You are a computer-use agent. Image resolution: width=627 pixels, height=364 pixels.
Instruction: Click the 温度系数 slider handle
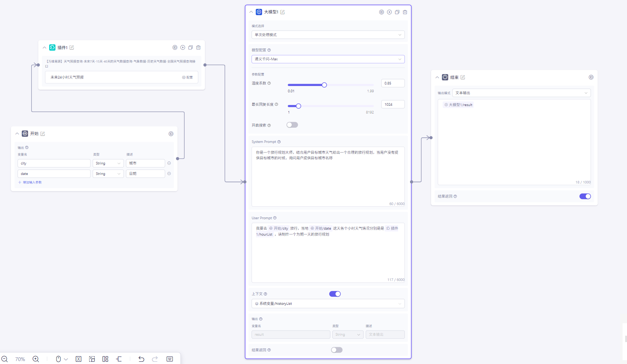tap(324, 85)
